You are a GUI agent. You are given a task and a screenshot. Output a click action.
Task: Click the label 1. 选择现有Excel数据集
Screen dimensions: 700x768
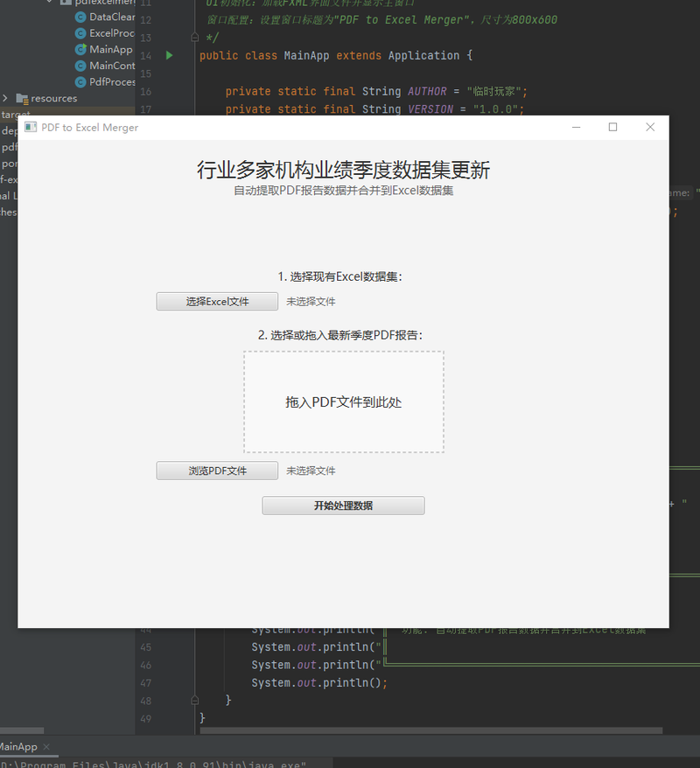click(340, 276)
